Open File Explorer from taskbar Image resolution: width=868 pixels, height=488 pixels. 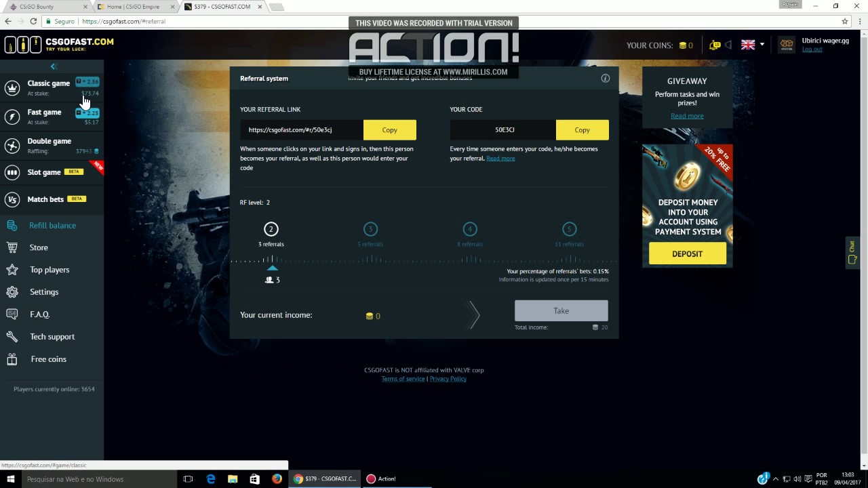tap(233, 479)
